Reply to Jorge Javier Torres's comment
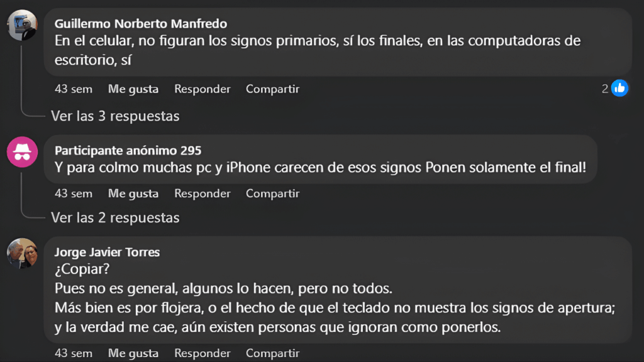The image size is (644, 362). [203, 353]
